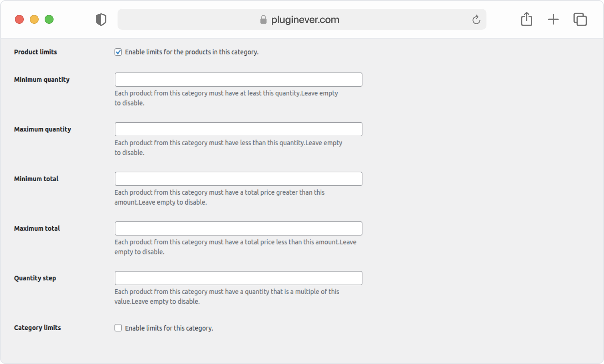Enable limits for this category checkbox

(x=118, y=328)
